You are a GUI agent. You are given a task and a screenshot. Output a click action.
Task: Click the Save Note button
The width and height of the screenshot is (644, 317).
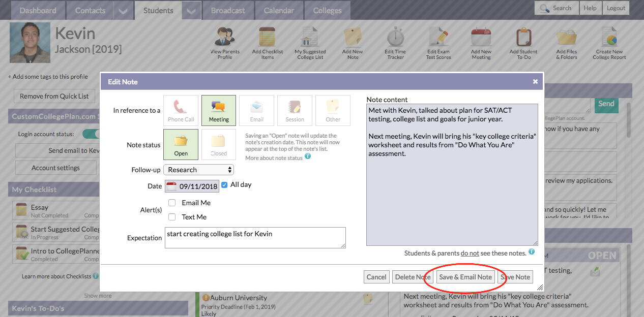515,277
